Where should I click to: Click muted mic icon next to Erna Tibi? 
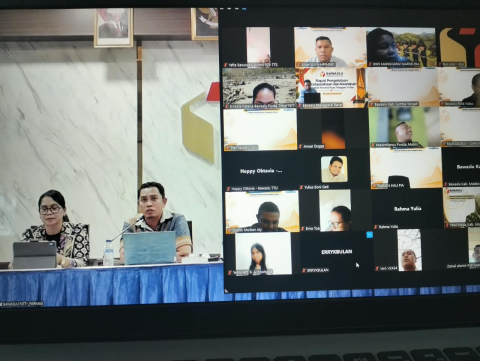pyautogui.click(x=303, y=229)
